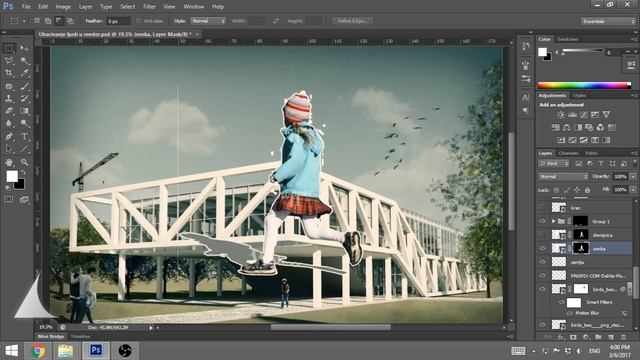Toggle Smart Filters visibility eye

pyautogui.click(x=561, y=302)
